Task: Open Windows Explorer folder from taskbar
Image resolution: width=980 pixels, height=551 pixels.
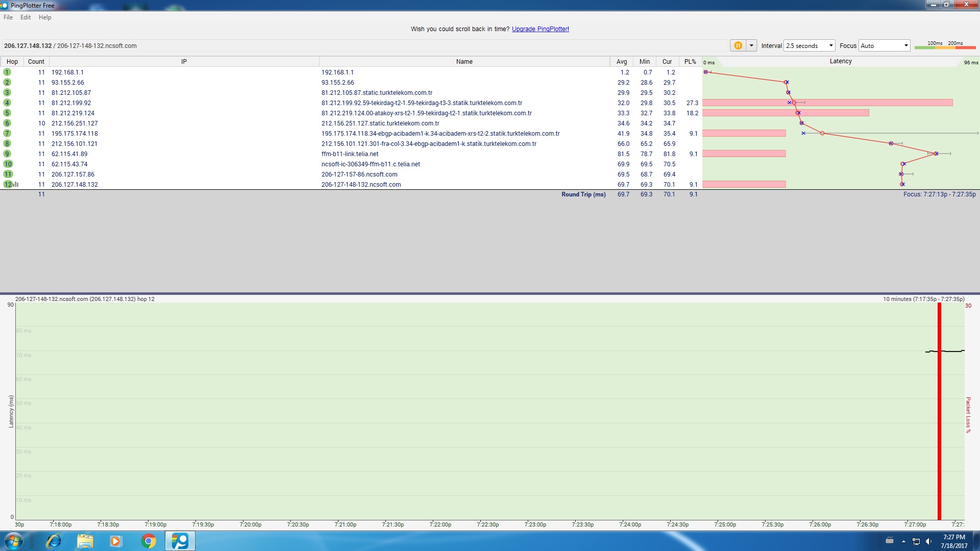Action: [85, 541]
